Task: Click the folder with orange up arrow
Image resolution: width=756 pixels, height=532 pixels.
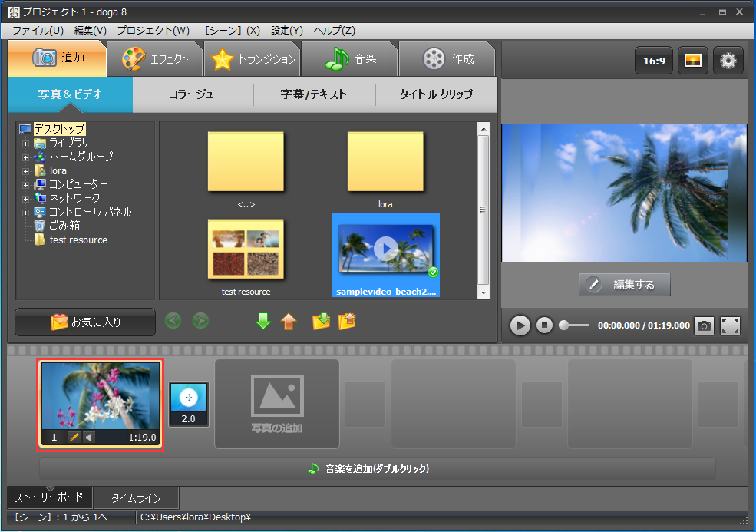Action: coord(347,321)
